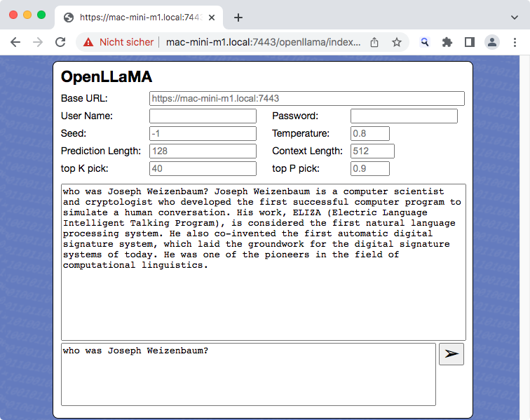Toggle the browser side panel

470,42
